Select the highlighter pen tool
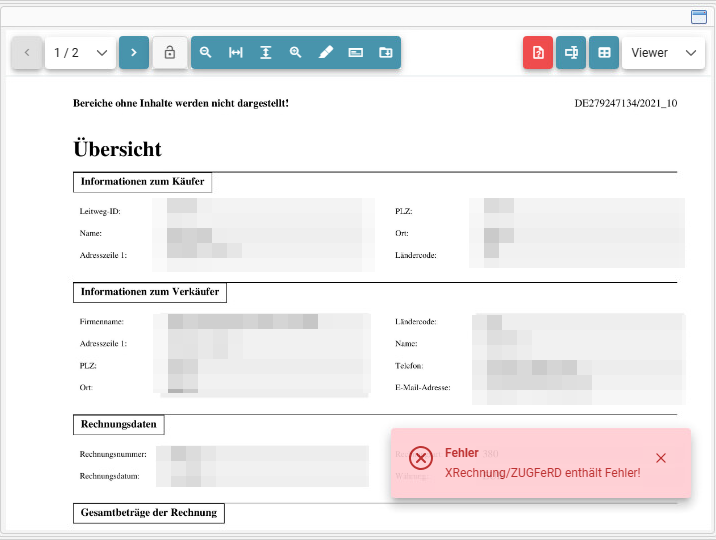The height and width of the screenshot is (540, 716). pos(326,52)
